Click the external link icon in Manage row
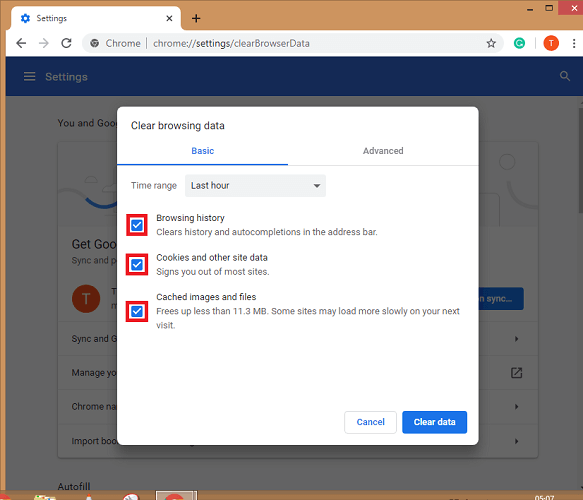The height and width of the screenshot is (500, 583). click(516, 373)
